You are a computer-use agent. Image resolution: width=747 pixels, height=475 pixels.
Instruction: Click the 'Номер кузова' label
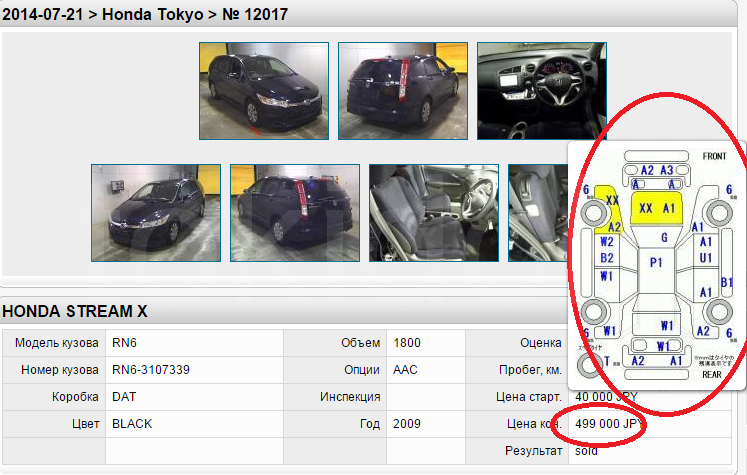pyautogui.click(x=60, y=370)
